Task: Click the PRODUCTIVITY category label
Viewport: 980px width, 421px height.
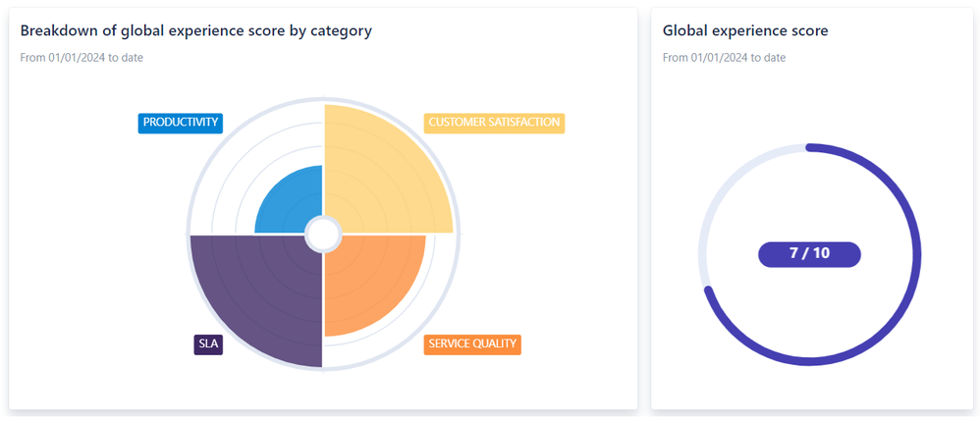Action: (180, 123)
